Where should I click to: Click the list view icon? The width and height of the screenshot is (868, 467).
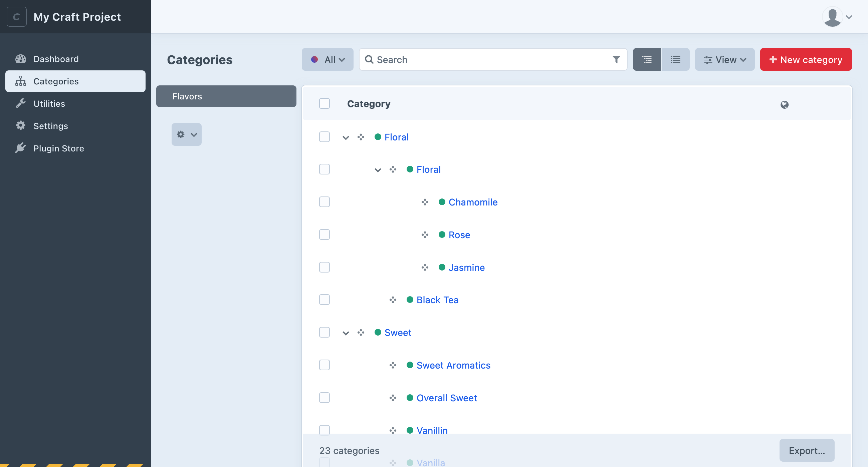click(675, 59)
